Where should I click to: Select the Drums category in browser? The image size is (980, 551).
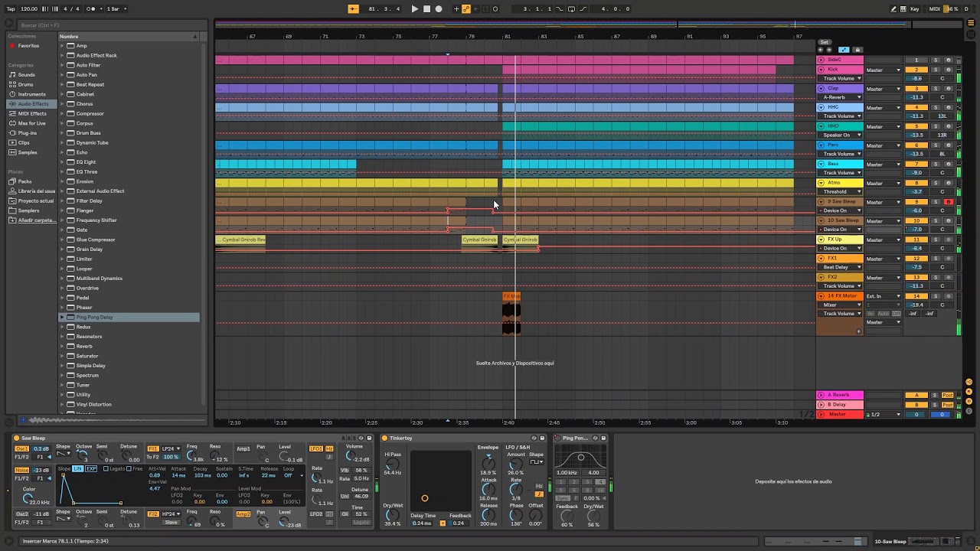pos(26,84)
